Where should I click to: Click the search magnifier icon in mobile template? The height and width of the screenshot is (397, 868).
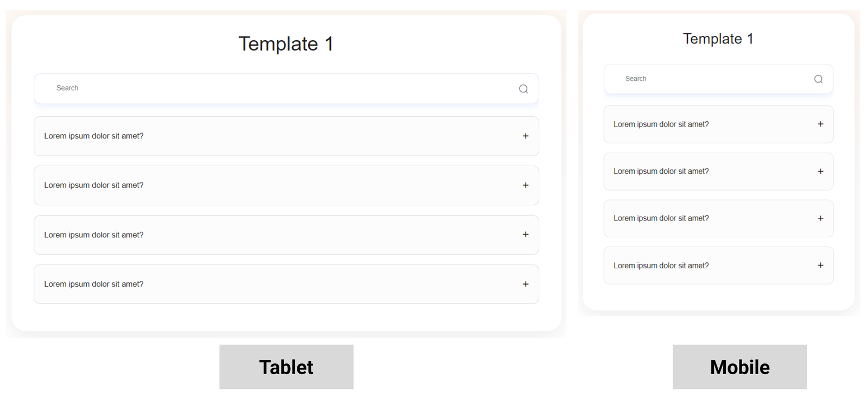click(x=818, y=79)
